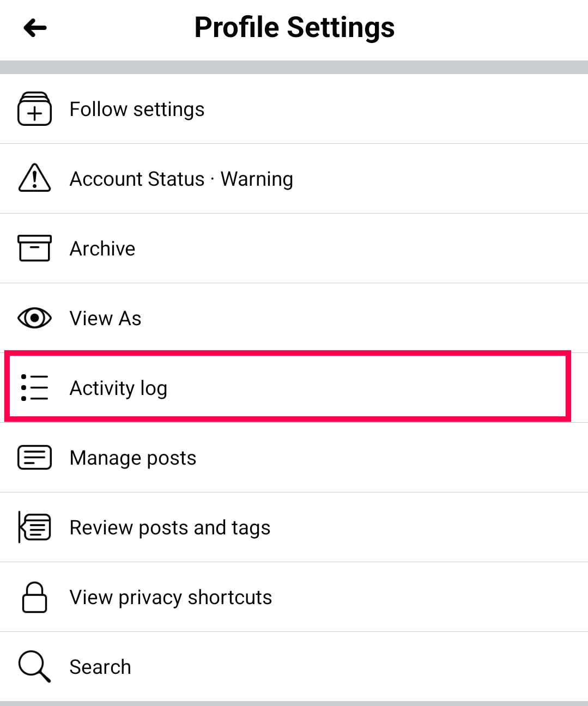Viewport: 588px width, 706px height.
Task: Tap the View As eye icon
Action: tap(35, 318)
